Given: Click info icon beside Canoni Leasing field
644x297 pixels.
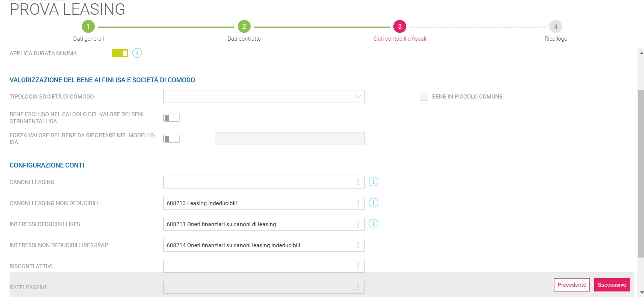Looking at the screenshot, I should tap(373, 182).
